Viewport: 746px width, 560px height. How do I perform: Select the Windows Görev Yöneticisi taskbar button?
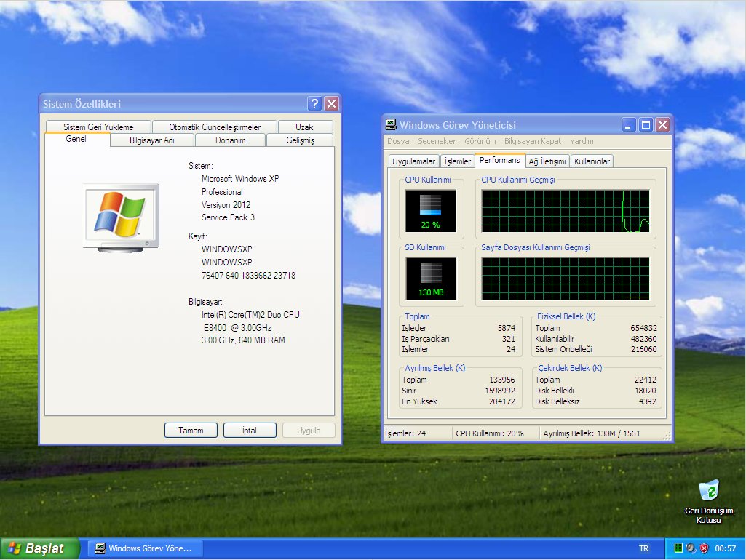(146, 548)
